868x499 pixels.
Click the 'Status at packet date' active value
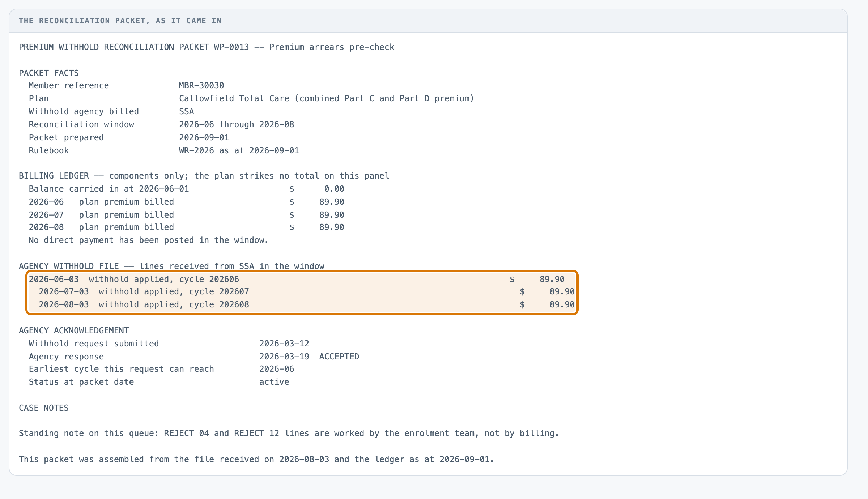[x=274, y=382]
